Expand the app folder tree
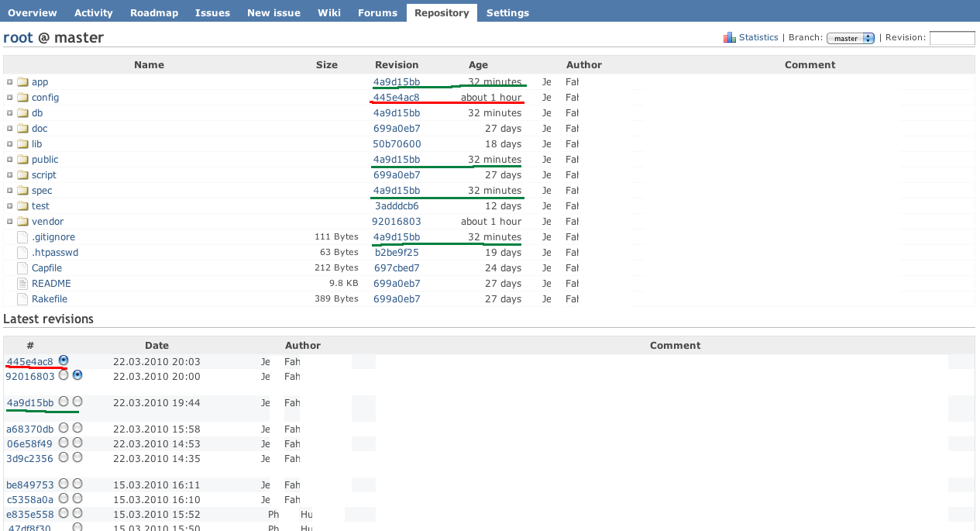This screenshot has width=980, height=531. [10, 82]
